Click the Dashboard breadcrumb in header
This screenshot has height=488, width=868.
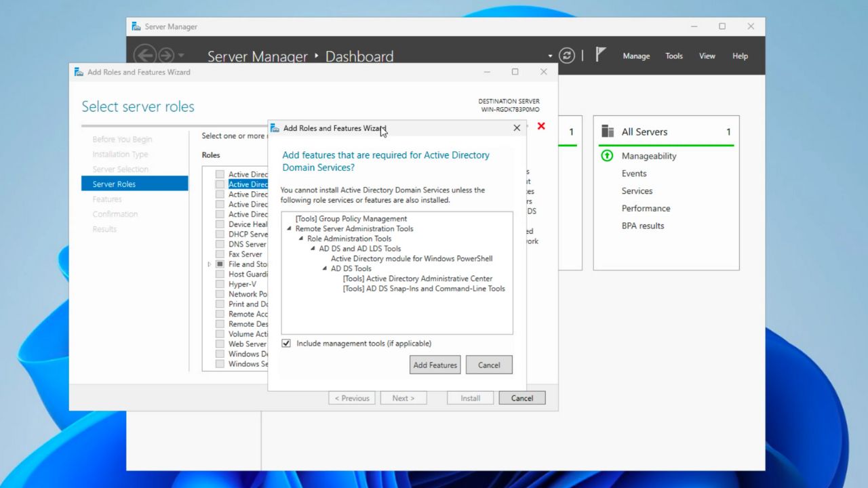click(x=359, y=56)
